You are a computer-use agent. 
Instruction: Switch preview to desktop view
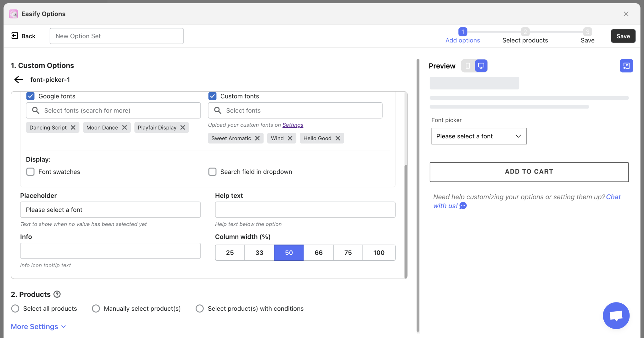481,66
